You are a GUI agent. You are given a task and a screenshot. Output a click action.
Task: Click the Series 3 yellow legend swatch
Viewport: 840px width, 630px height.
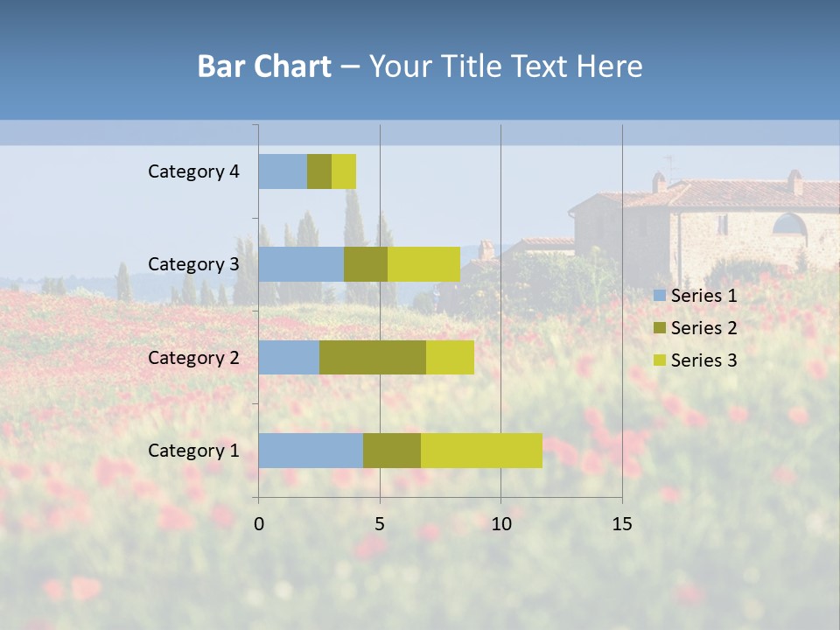(x=660, y=360)
